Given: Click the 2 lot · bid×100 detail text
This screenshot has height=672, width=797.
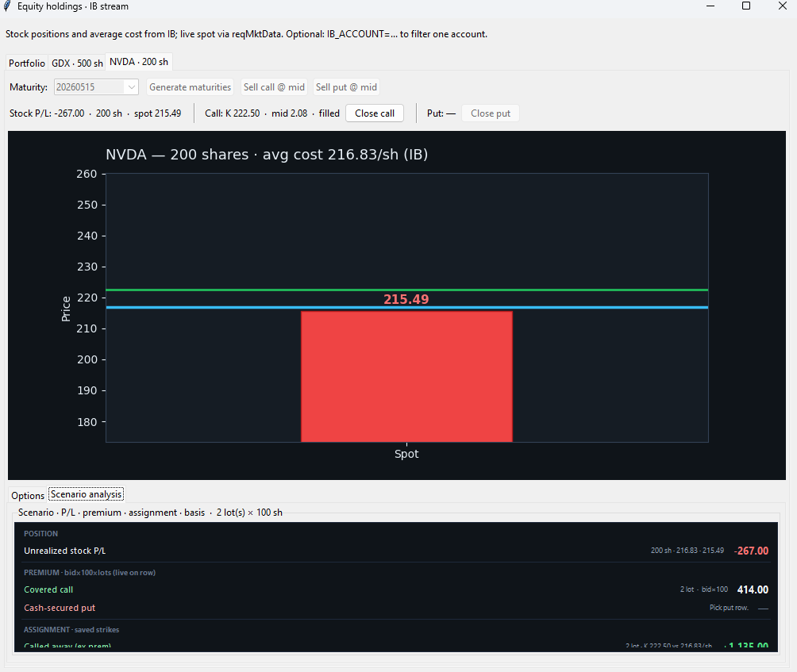Looking at the screenshot, I should point(704,589).
